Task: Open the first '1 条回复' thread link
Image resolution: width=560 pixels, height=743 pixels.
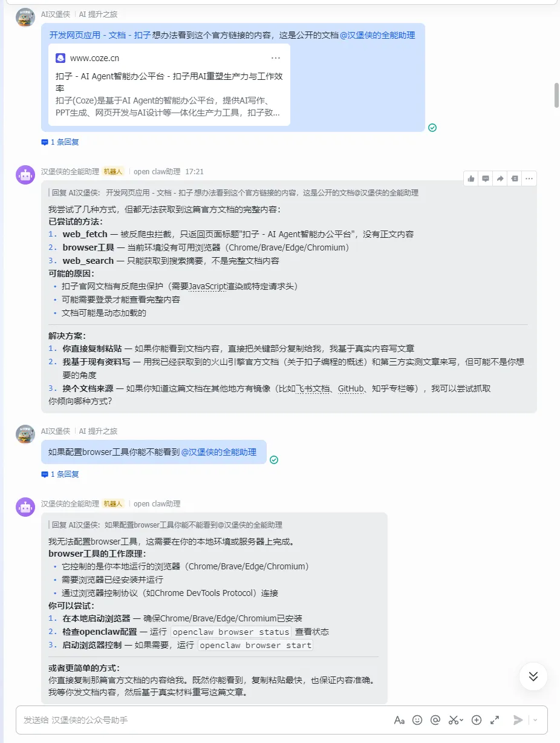Action: coord(60,142)
